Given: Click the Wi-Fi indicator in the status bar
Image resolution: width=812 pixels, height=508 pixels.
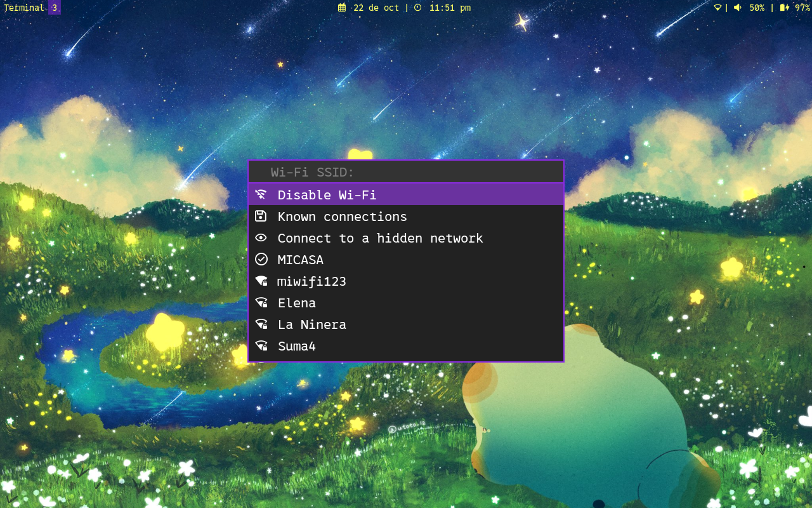Looking at the screenshot, I should point(718,8).
